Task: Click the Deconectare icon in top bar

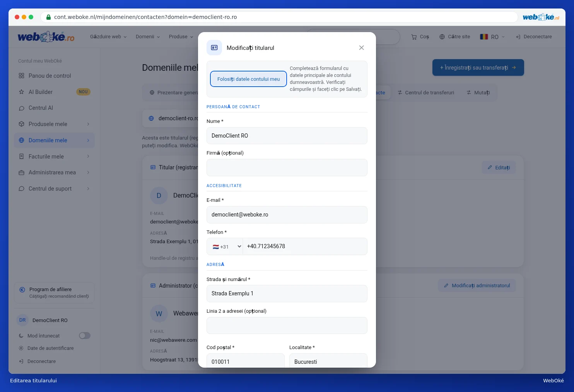Action: [x=518, y=37]
